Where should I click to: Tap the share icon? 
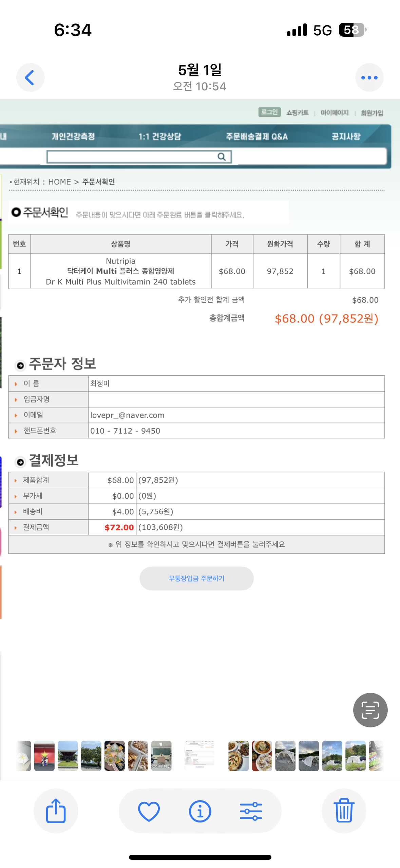coord(56,811)
